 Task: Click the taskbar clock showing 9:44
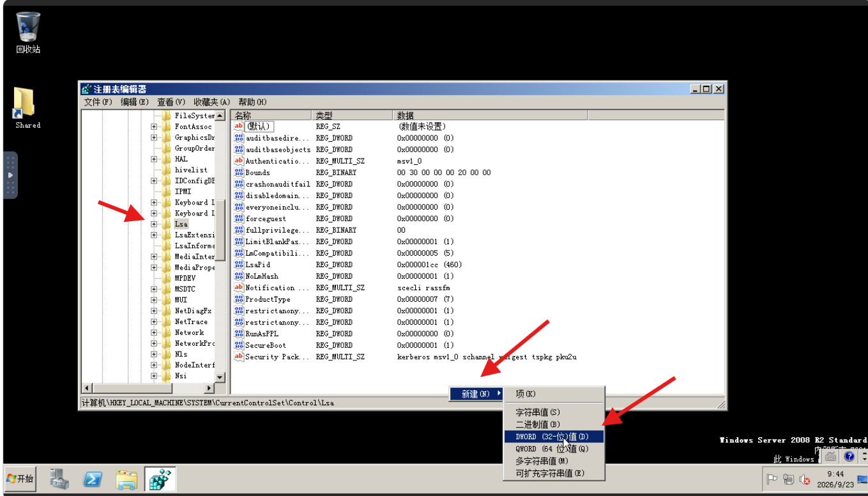click(835, 479)
